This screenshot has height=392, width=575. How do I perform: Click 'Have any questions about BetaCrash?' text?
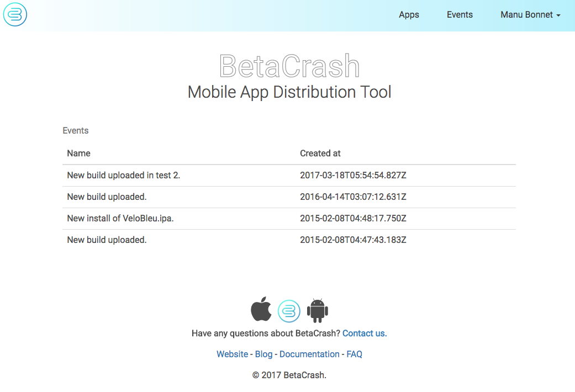click(266, 333)
